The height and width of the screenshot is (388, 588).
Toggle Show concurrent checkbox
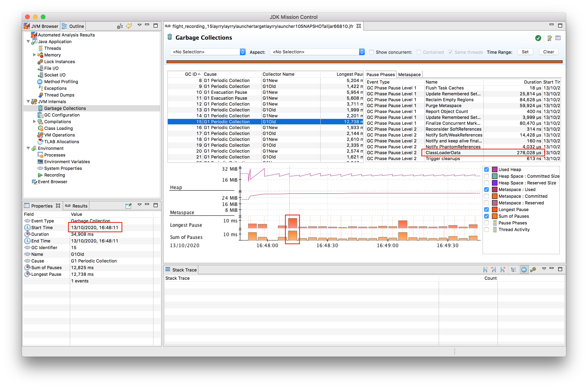tap(371, 52)
